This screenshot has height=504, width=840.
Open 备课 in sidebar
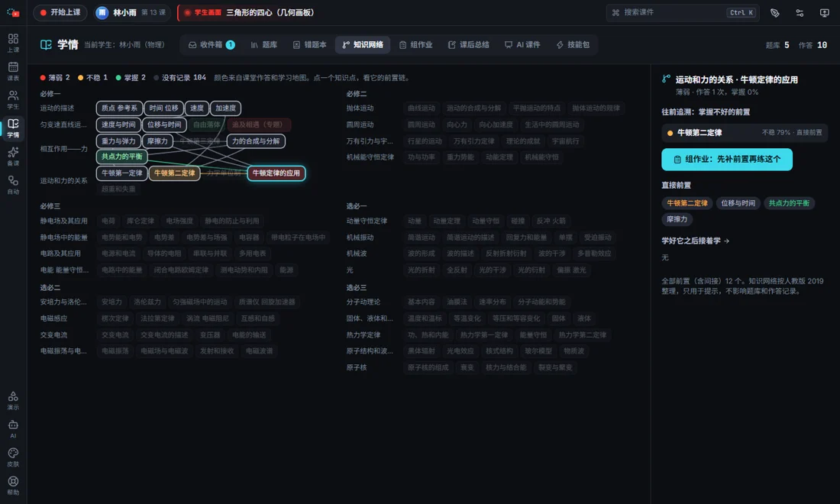pos(13,157)
